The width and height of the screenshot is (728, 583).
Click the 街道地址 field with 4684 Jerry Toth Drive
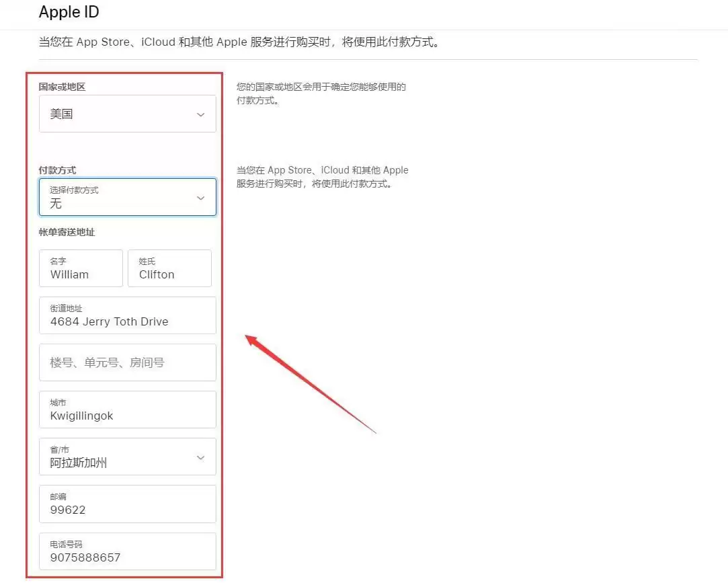tap(128, 315)
